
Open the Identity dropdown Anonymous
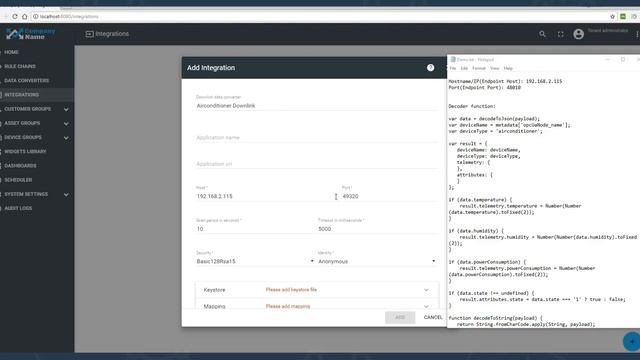377,261
